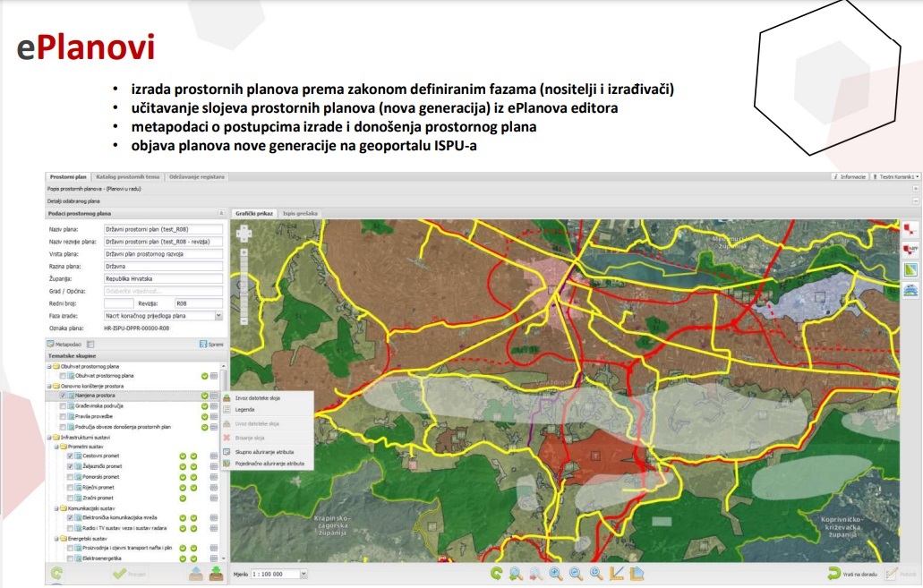Click the refresh map icon in bottom toolbar
Screen dimensions: 923x588
point(496,574)
